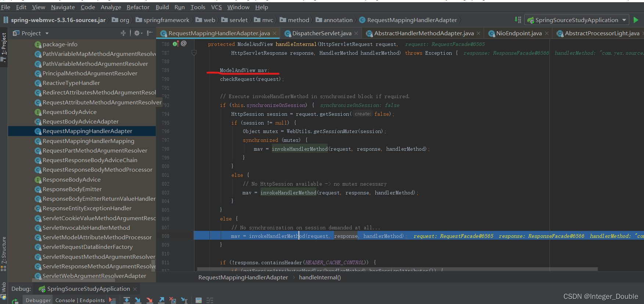
Task: Select RequestMappingHandlerMapping in project tree
Action: pos(82,141)
